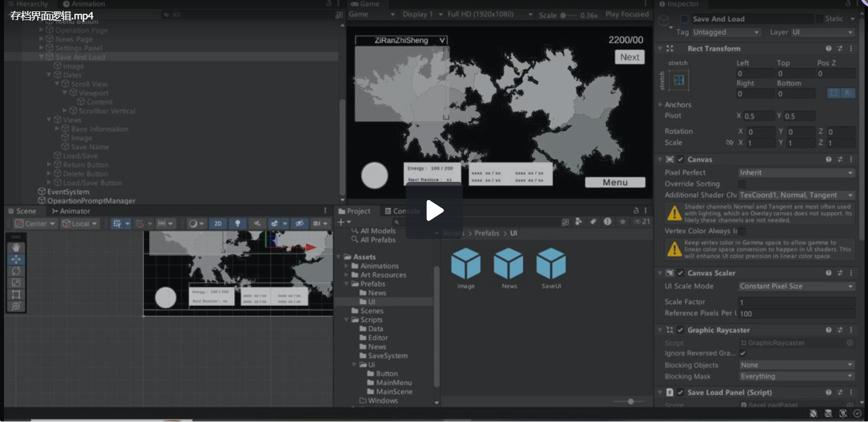Open the Pixel Perfect Inherit dropdown
The width and height of the screenshot is (868, 422).
pos(796,173)
